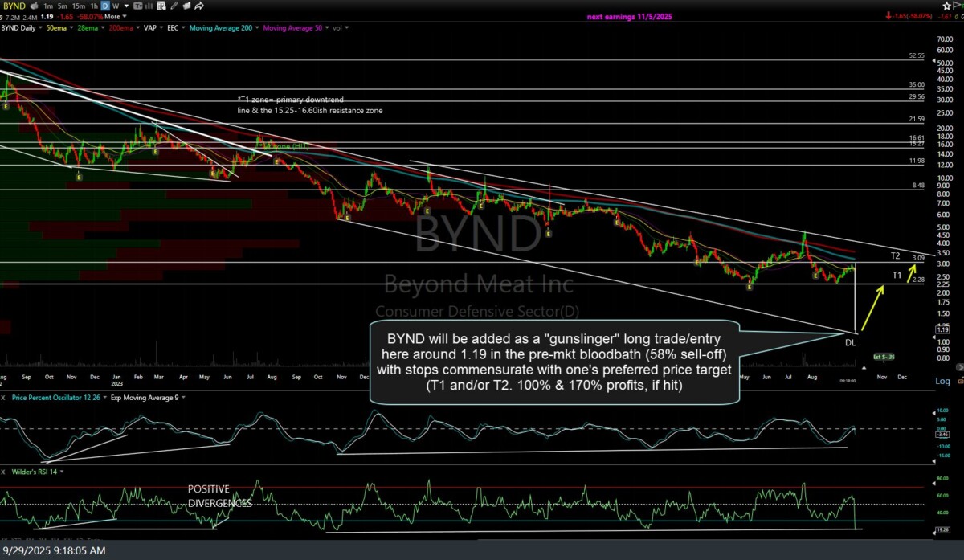964x560 pixels.
Task: Click the volume bars icon in the toolbar
Action: (x=147, y=6)
